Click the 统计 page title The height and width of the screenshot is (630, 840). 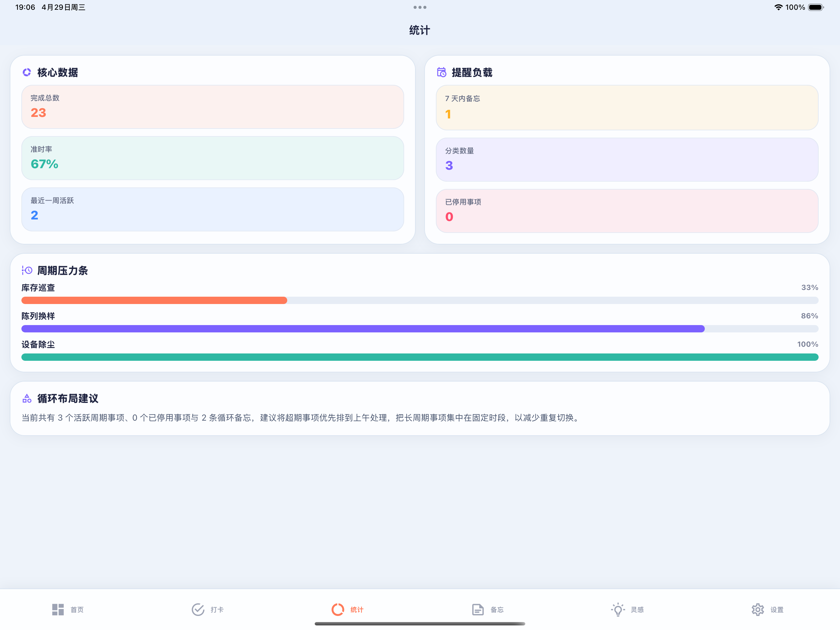click(x=420, y=31)
